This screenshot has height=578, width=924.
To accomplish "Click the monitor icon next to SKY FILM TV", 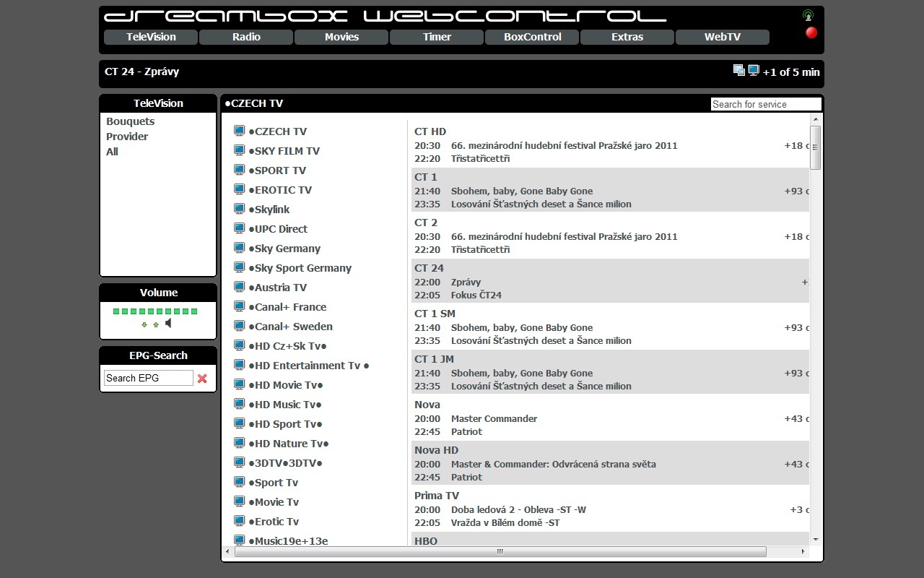I will (240, 150).
